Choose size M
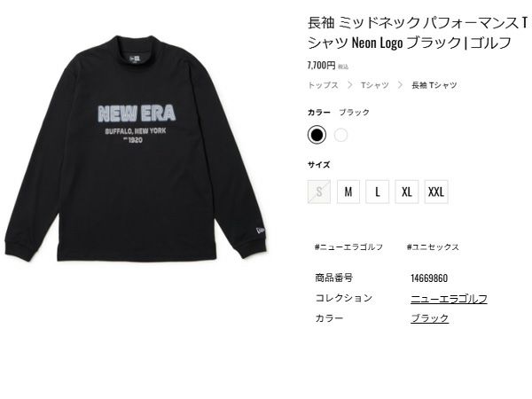 point(348,192)
